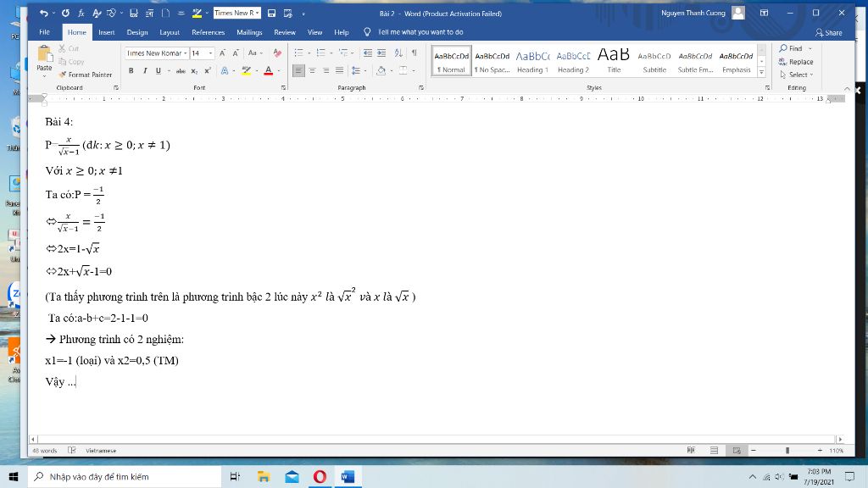
Task: Collapse the ribbon with the chevron
Action: (x=847, y=88)
